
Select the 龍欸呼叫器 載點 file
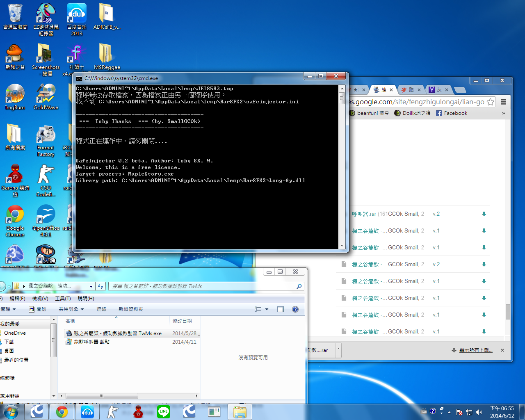88,342
